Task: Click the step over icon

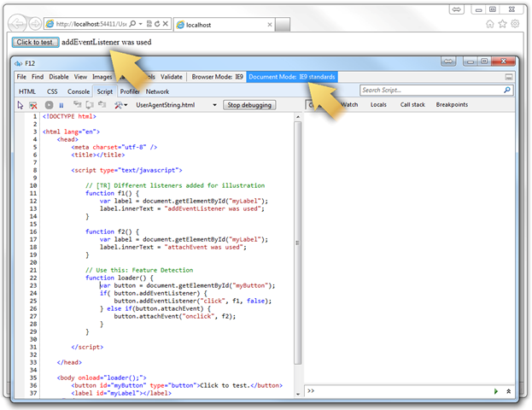Action: click(x=90, y=105)
